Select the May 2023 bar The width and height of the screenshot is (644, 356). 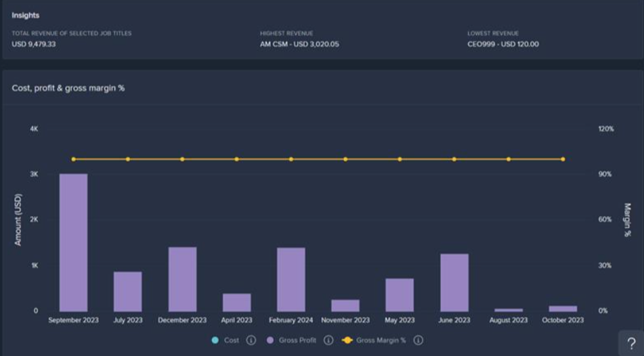click(400, 295)
